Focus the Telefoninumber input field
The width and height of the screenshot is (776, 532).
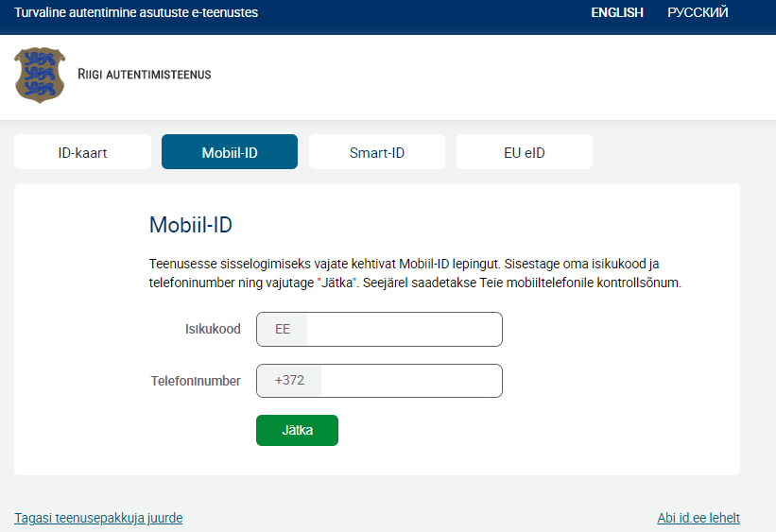coord(410,381)
